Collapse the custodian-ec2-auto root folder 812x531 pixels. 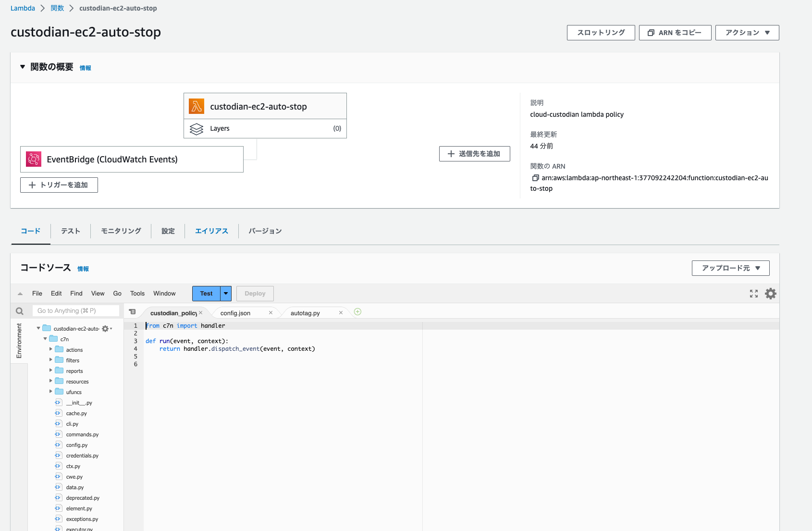38,328
